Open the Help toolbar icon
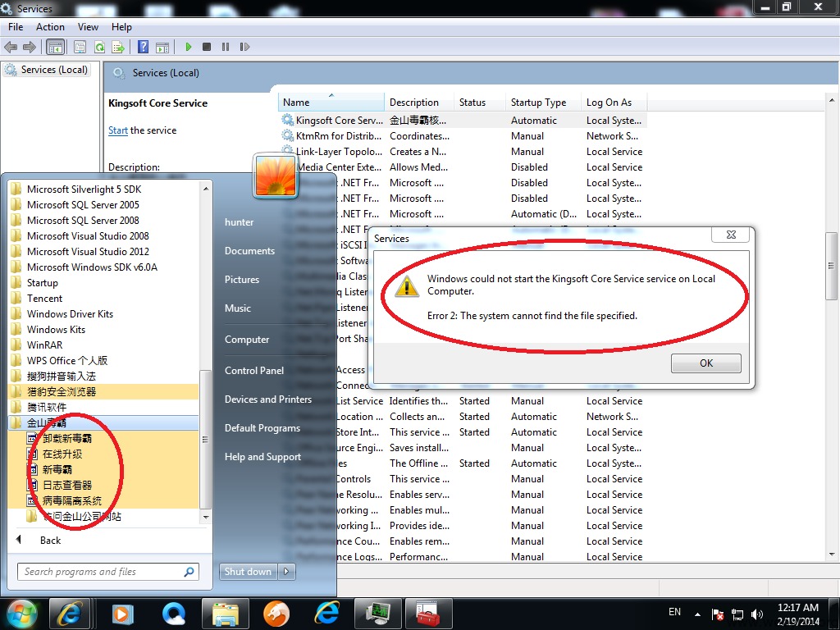This screenshot has height=630, width=840. pyautogui.click(x=143, y=47)
